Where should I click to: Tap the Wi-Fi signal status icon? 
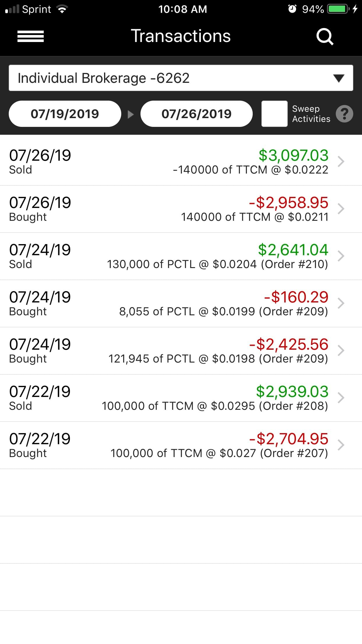[62, 9]
